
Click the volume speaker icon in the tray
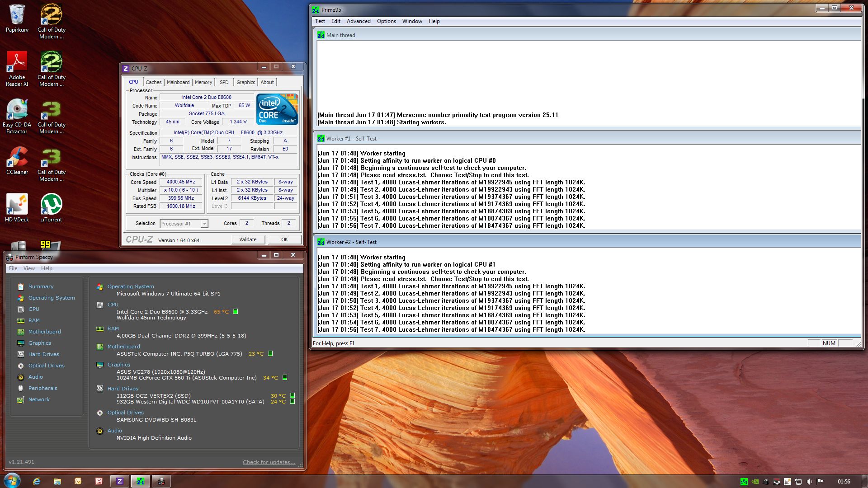(809, 482)
